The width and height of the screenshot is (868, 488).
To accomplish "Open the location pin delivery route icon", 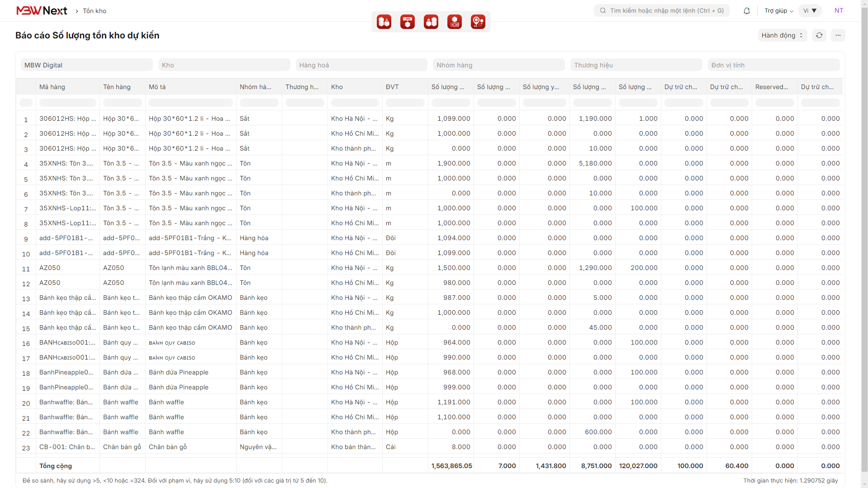I will click(x=478, y=22).
